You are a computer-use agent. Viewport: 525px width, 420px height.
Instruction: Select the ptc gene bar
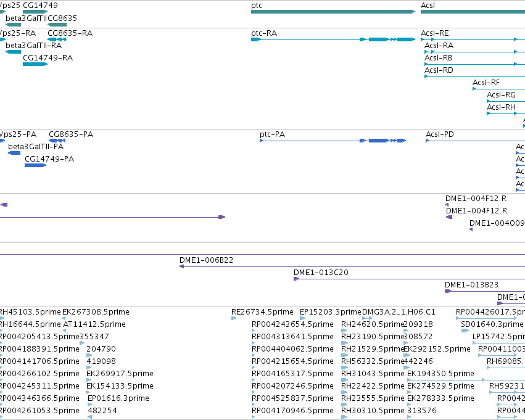333,12
